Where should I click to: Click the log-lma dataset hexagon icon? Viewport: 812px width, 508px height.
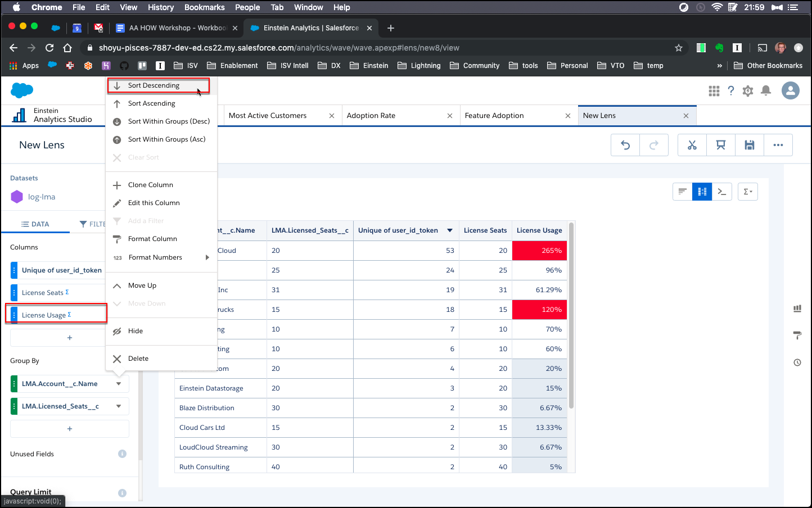(17, 197)
